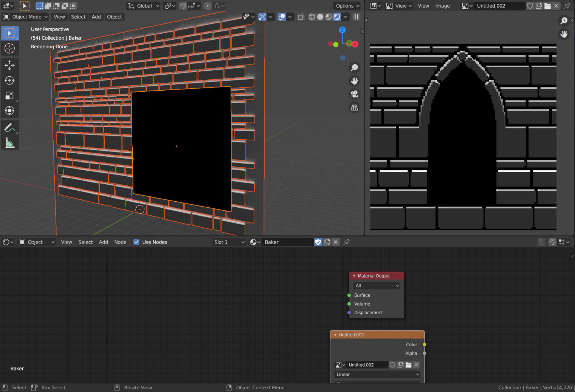Screen dimensions: 575x392
Task: Uncheck the Use Nodes checkbox
Action: [x=136, y=242]
